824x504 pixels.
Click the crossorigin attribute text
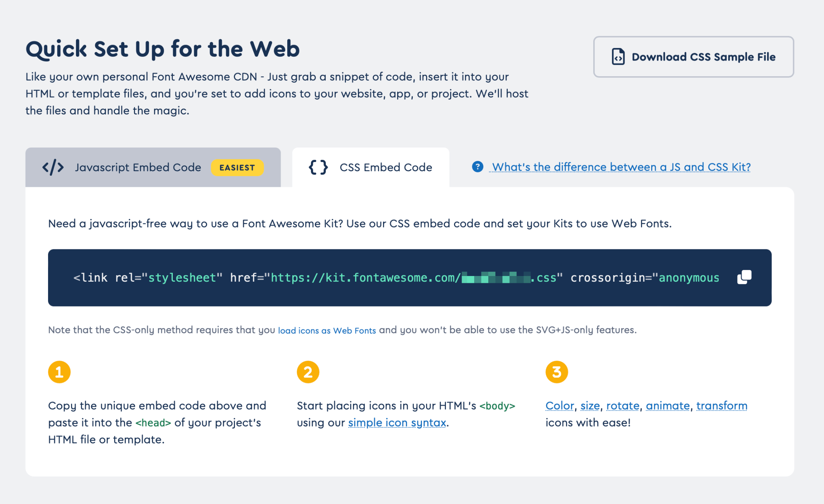pyautogui.click(x=645, y=278)
